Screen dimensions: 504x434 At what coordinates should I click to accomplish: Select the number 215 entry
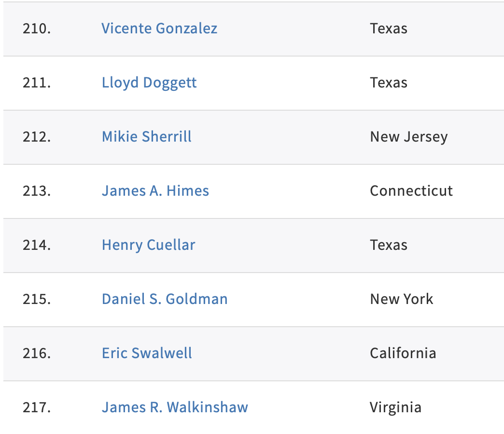37,299
